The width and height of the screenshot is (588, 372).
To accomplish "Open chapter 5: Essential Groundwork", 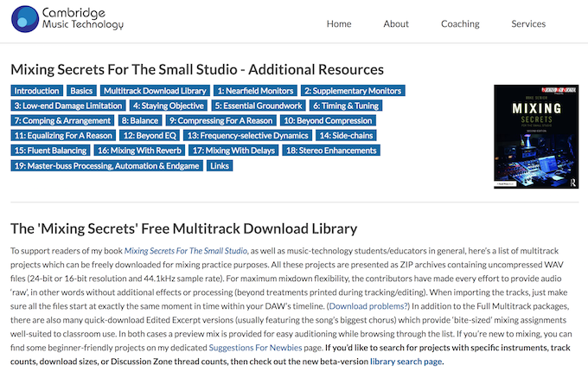I will click(259, 106).
